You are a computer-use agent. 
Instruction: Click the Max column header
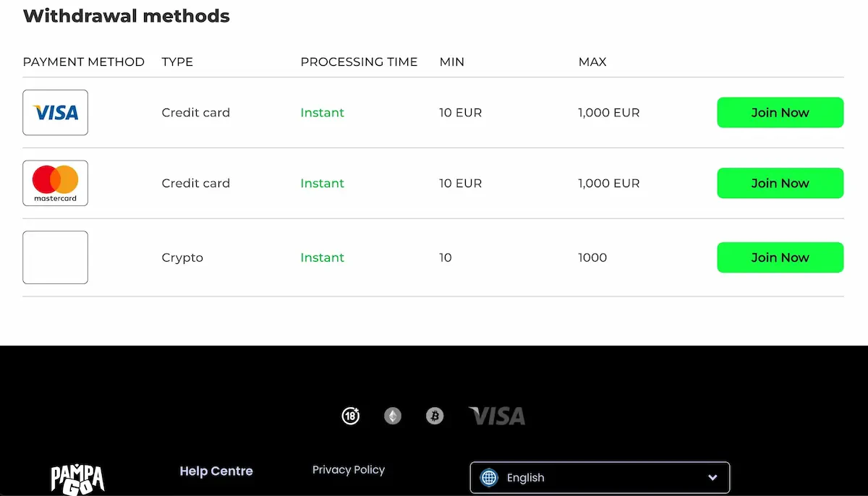pos(592,62)
